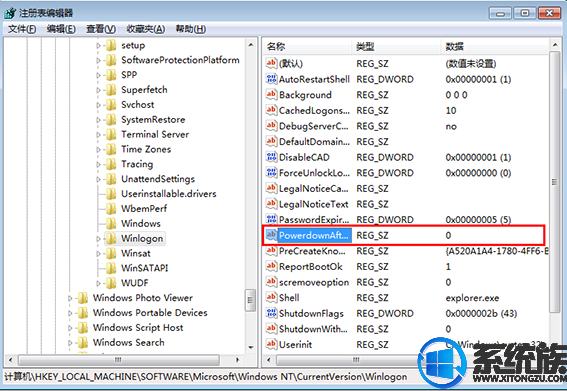Click explorer.exe data of Shell
The width and height of the screenshot is (567, 391).
point(472,298)
